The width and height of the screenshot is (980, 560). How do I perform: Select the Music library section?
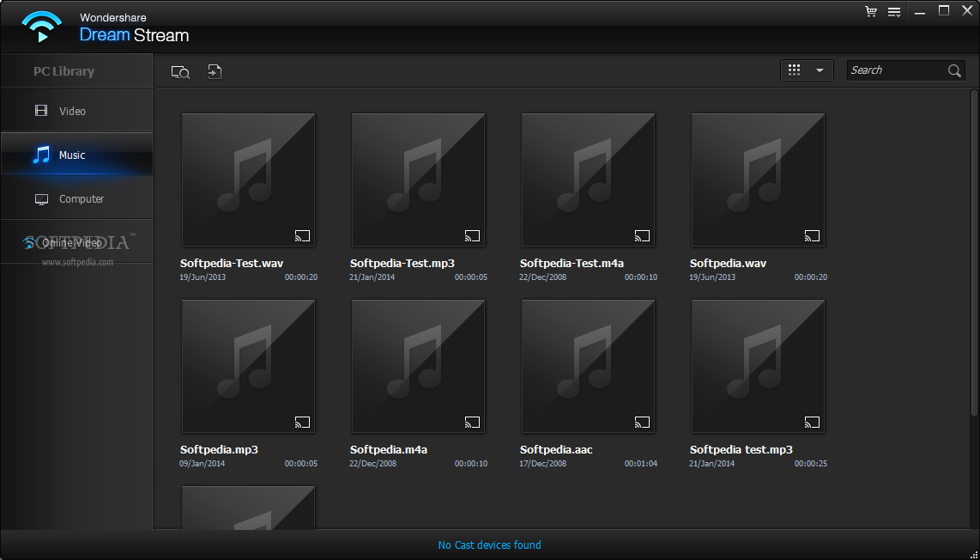coord(76,155)
